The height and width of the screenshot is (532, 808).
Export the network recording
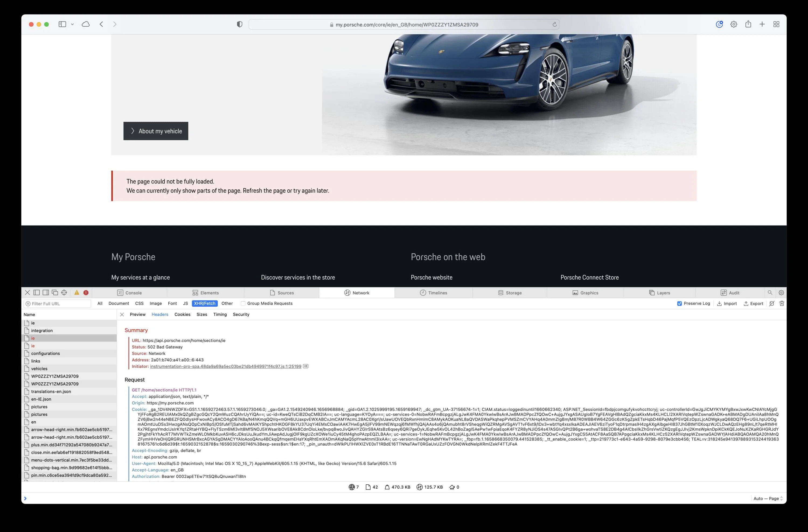(x=753, y=304)
